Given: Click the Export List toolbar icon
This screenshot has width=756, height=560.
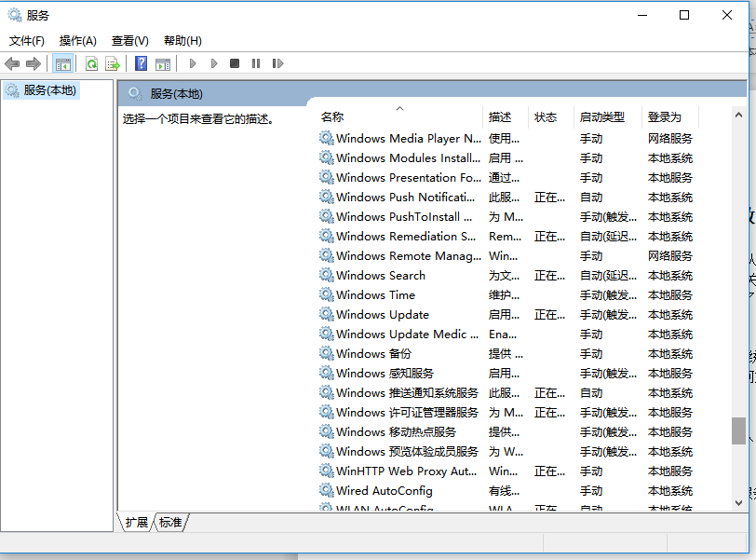Looking at the screenshot, I should tap(113, 63).
